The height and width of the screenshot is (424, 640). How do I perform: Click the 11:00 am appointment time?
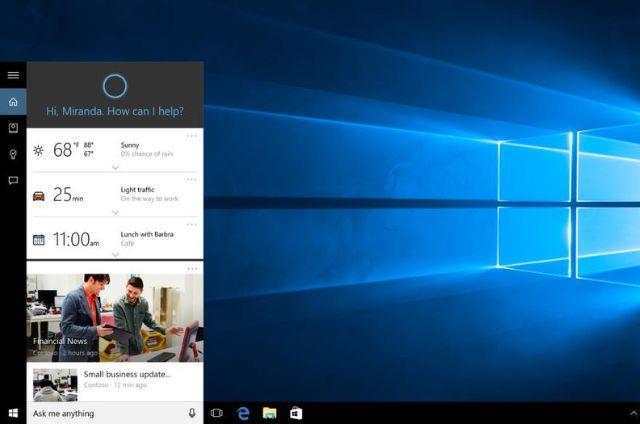(x=76, y=239)
